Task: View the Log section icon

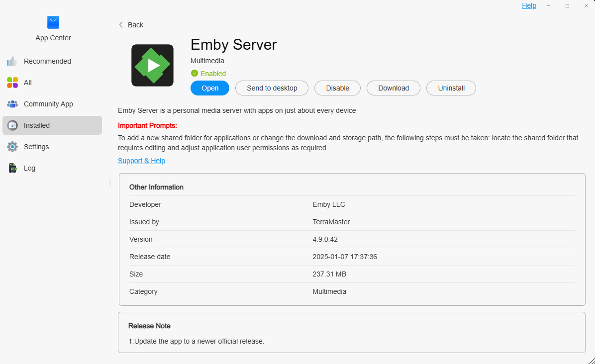Action: coord(12,168)
